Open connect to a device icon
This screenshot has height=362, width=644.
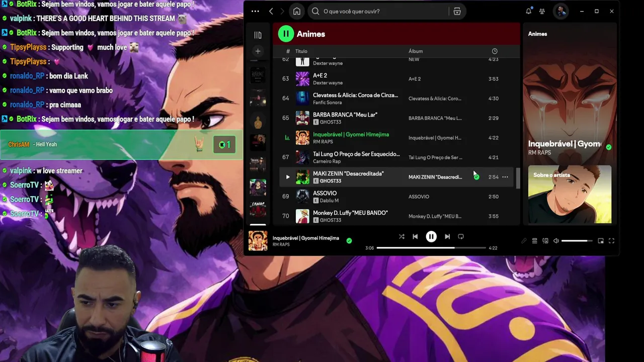pyautogui.click(x=545, y=241)
